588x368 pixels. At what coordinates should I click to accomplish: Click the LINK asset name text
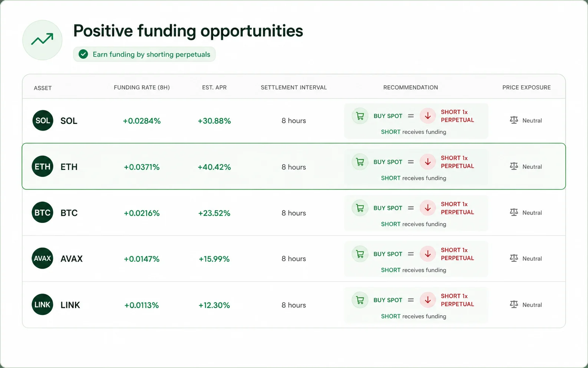70,305
